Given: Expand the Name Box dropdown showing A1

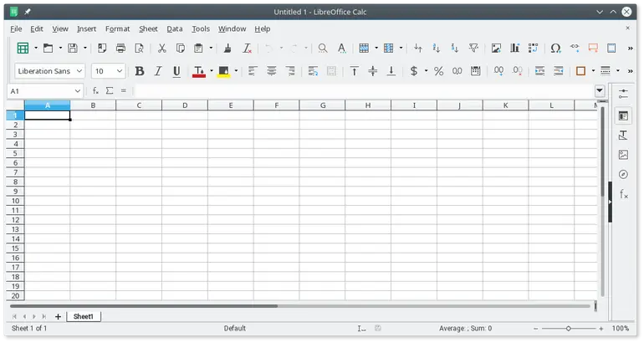Looking at the screenshot, I should tap(78, 90).
